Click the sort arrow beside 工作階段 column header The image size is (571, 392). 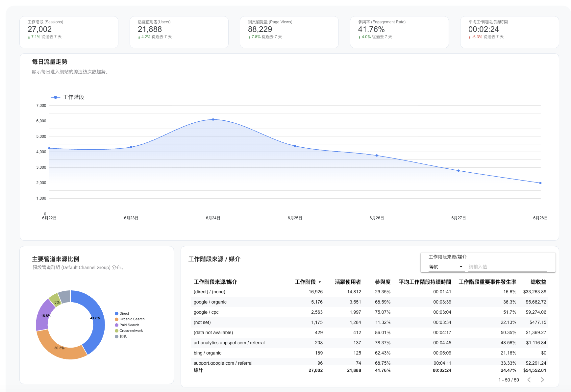[x=320, y=282]
